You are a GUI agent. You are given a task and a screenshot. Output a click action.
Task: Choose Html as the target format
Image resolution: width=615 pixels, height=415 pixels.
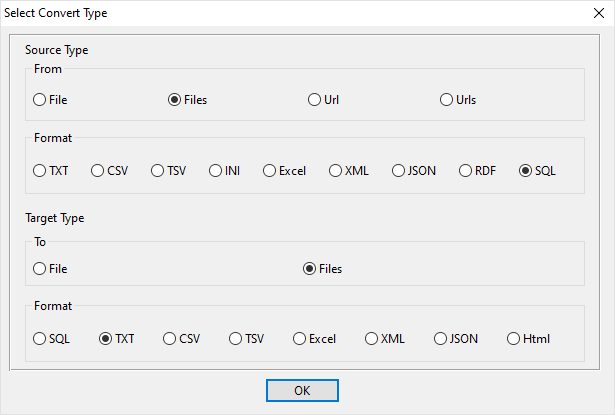pyautogui.click(x=514, y=339)
